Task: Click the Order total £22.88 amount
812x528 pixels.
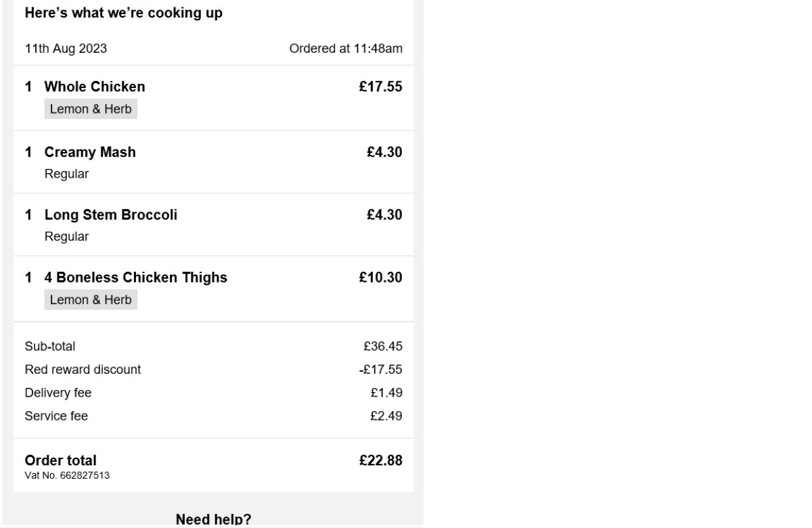Action: click(380, 460)
